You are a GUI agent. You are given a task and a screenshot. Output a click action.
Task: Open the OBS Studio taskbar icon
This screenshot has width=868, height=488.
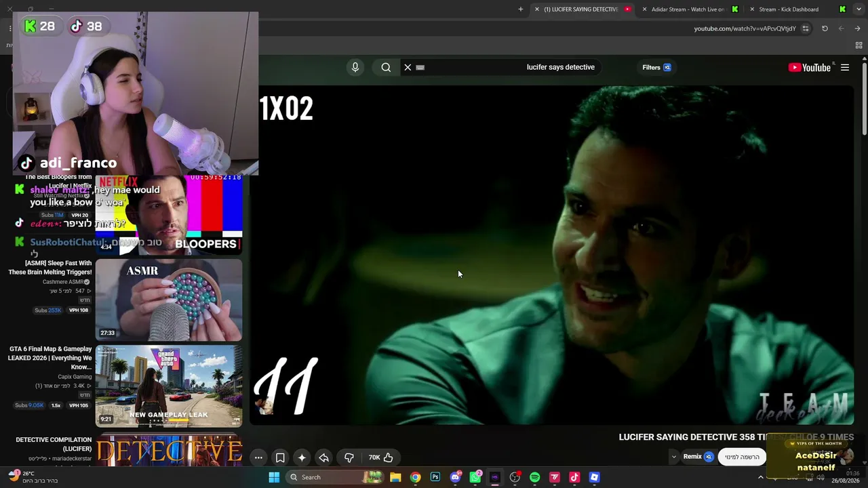(x=515, y=477)
